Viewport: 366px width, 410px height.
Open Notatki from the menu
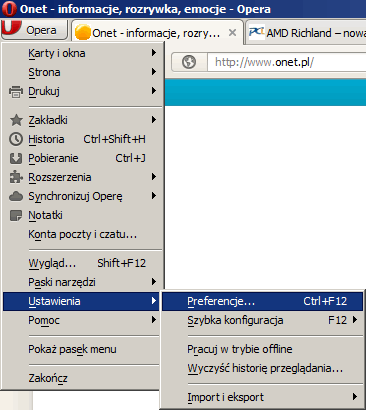point(82,215)
